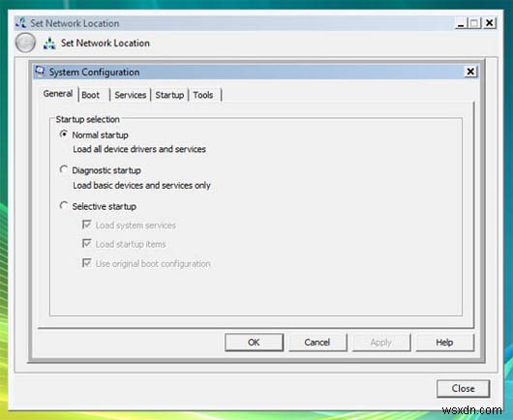This screenshot has width=513, height=420.
Task: Click the 'Set Network Location' title bar text
Action: pyautogui.click(x=75, y=23)
